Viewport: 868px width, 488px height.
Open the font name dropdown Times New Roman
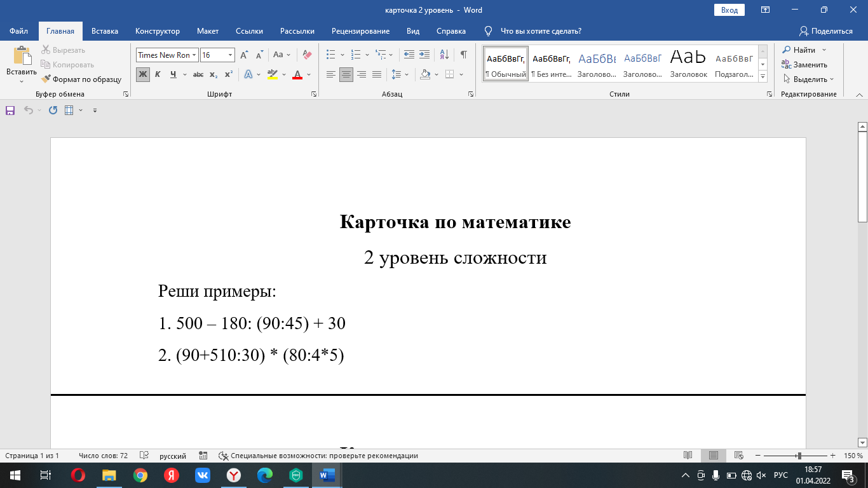(x=195, y=55)
